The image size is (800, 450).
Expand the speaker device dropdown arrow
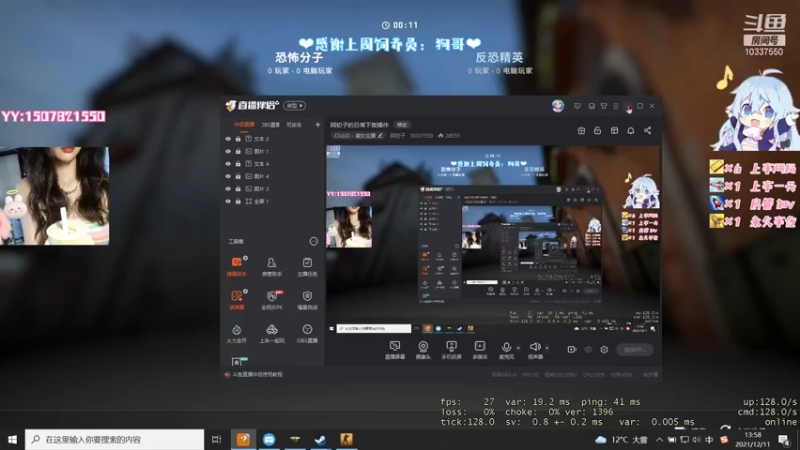click(547, 348)
